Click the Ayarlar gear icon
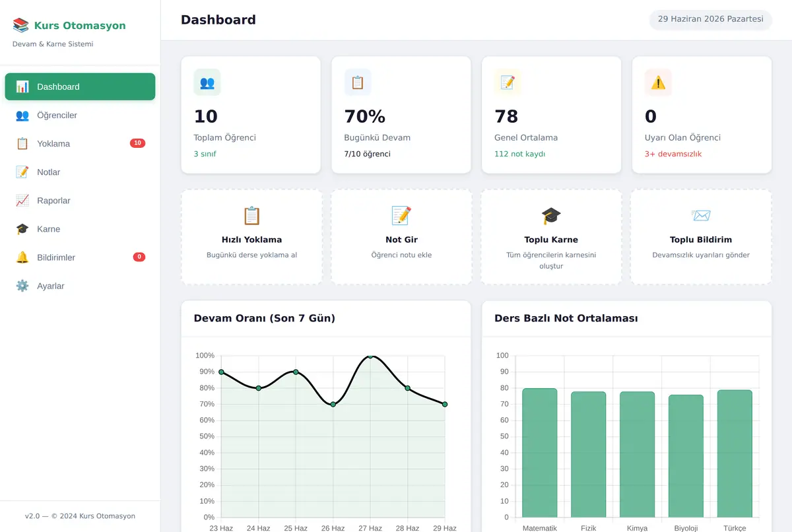 (x=22, y=286)
